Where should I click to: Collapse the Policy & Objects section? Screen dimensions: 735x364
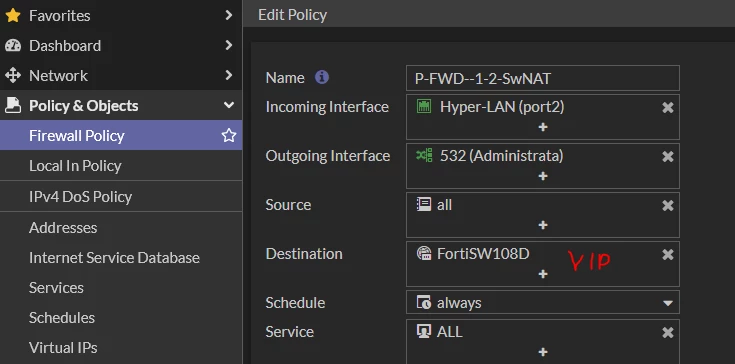click(121, 105)
